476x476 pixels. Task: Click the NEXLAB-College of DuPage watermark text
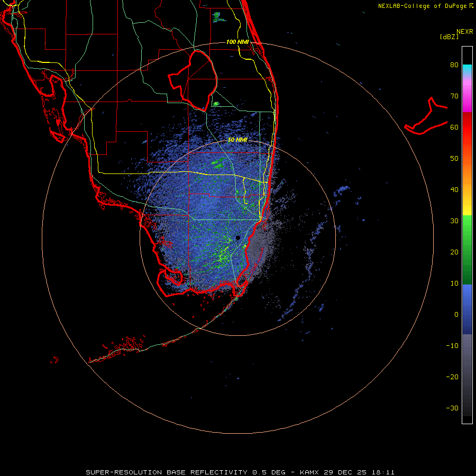[425, 6]
